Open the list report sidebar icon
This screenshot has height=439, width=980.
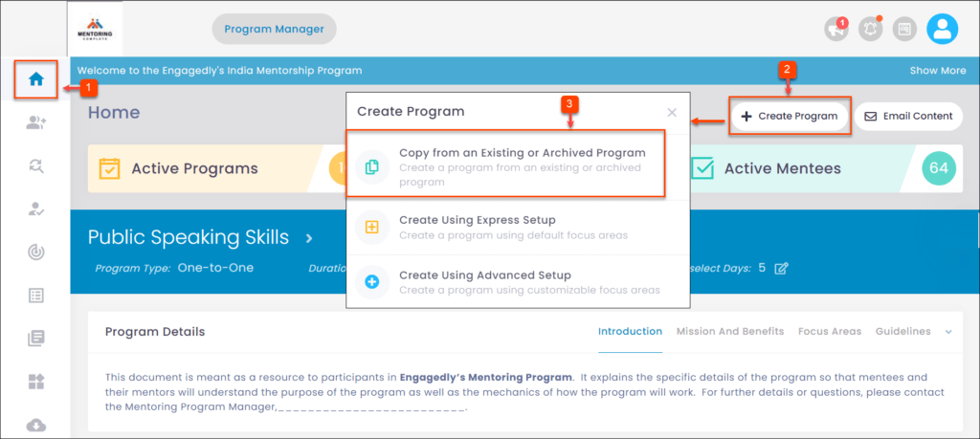35,296
